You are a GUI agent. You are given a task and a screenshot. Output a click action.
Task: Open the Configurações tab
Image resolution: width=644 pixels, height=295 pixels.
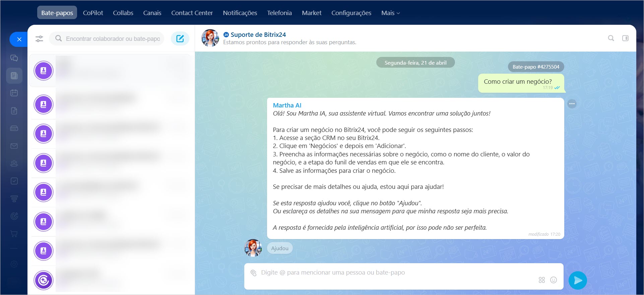coord(351,13)
